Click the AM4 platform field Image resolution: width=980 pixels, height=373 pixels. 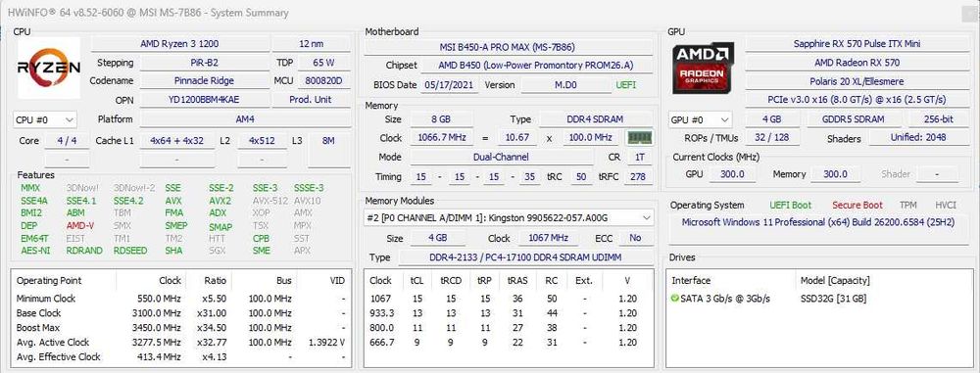click(x=245, y=118)
